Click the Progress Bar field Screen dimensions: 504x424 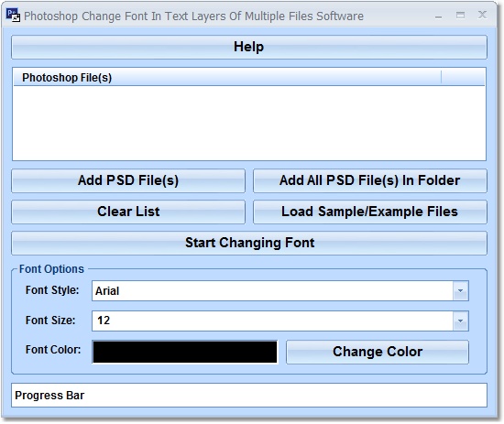tap(249, 395)
